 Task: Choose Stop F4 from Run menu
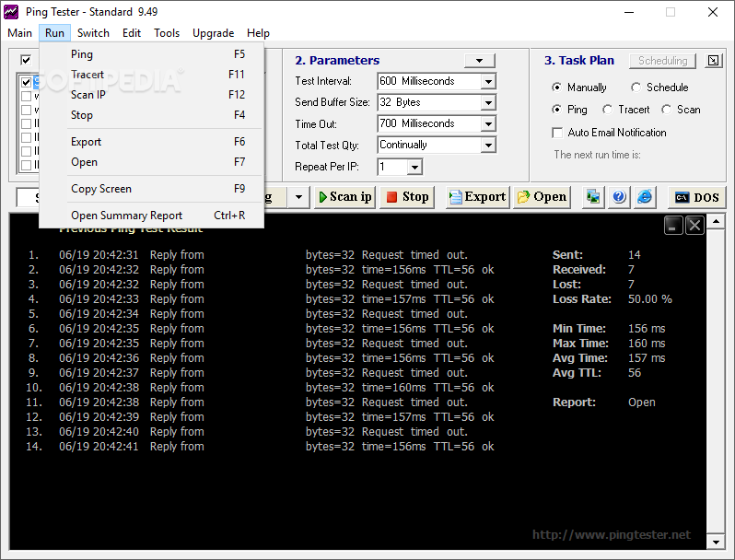[x=152, y=115]
